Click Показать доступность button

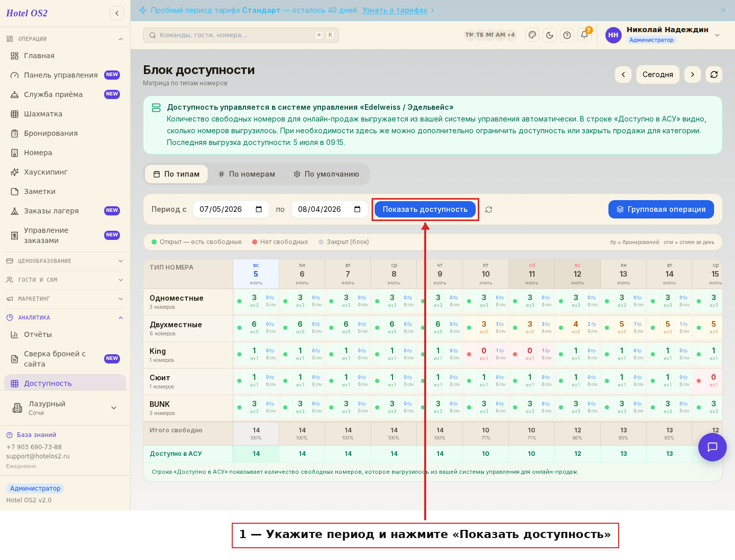425,209
